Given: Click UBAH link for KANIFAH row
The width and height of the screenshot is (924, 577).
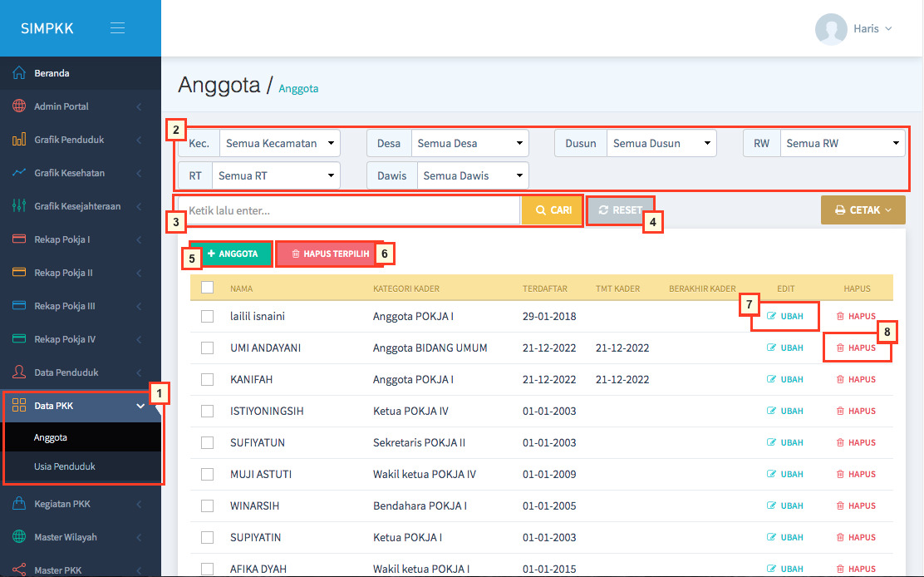Looking at the screenshot, I should tap(785, 380).
